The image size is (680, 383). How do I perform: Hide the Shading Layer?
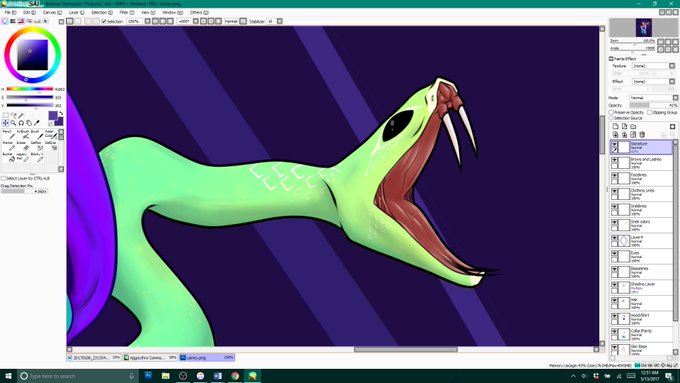pos(615,285)
